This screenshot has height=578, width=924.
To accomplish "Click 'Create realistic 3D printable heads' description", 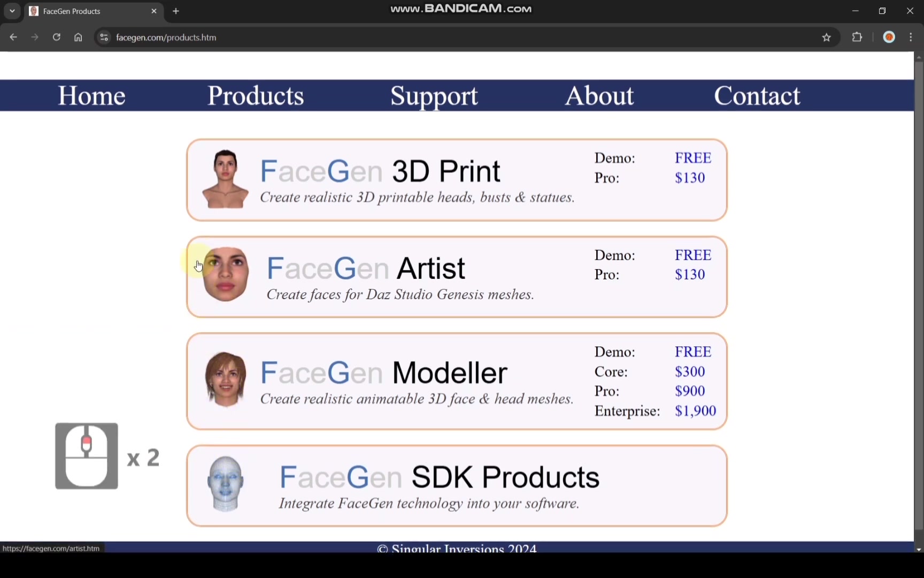I will coord(417,197).
